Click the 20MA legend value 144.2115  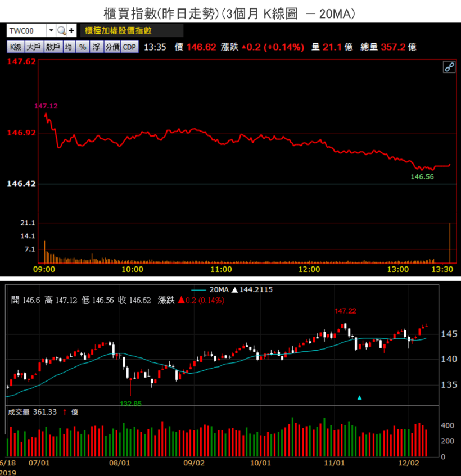pyautogui.click(x=256, y=289)
